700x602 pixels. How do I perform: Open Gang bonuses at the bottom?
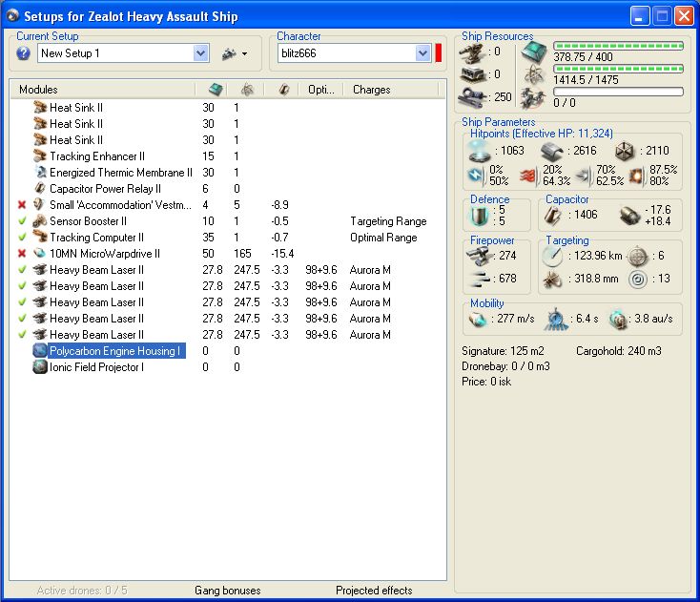click(x=227, y=591)
